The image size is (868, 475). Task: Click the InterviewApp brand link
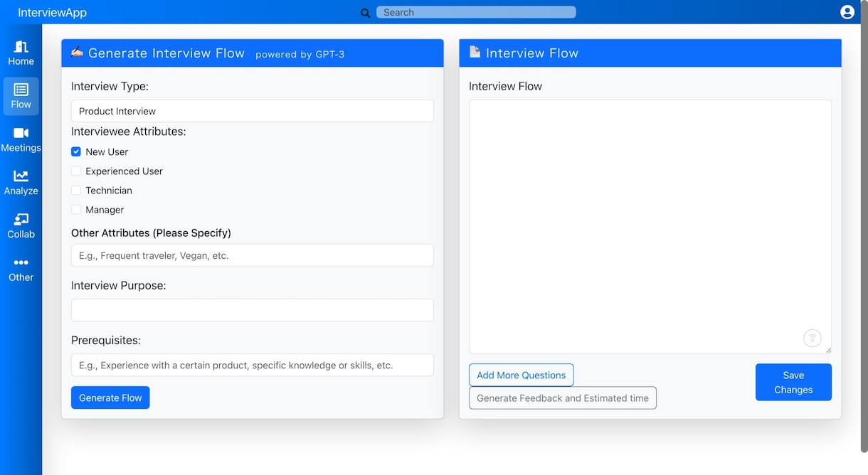pos(53,12)
